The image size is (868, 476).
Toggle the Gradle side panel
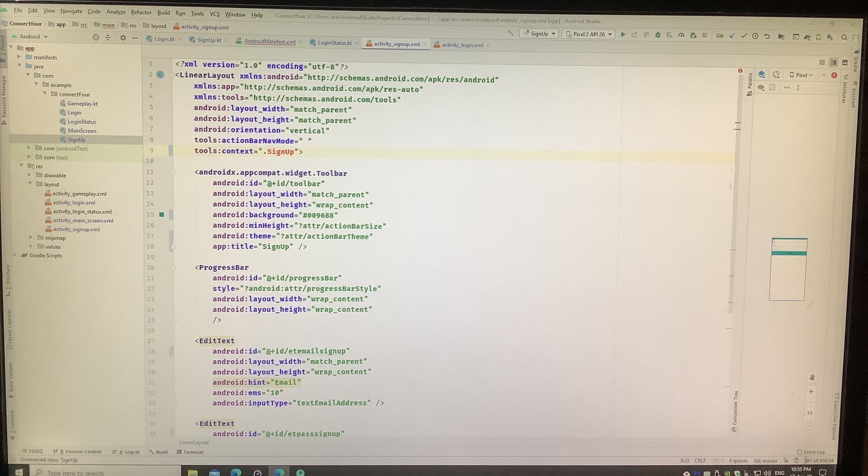click(x=856, y=61)
